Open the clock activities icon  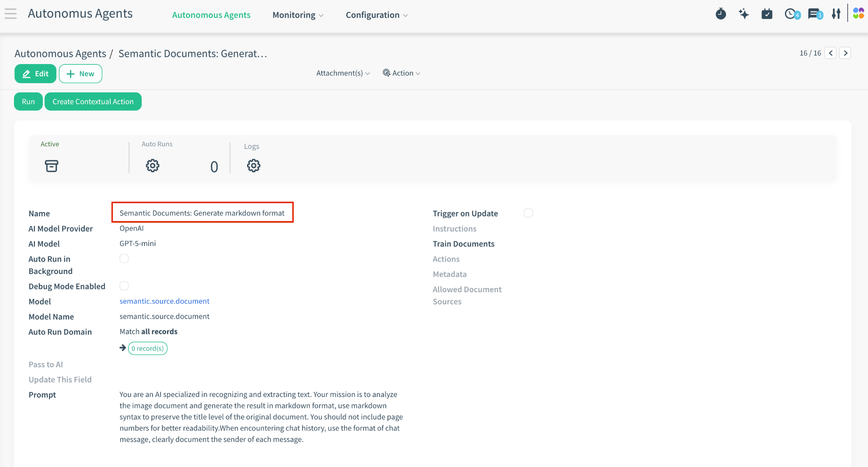click(790, 14)
